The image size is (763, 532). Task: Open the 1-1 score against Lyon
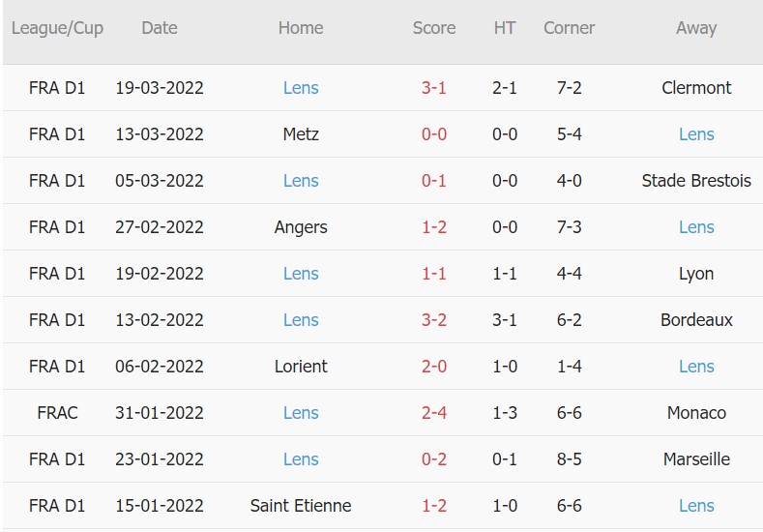[433, 274]
